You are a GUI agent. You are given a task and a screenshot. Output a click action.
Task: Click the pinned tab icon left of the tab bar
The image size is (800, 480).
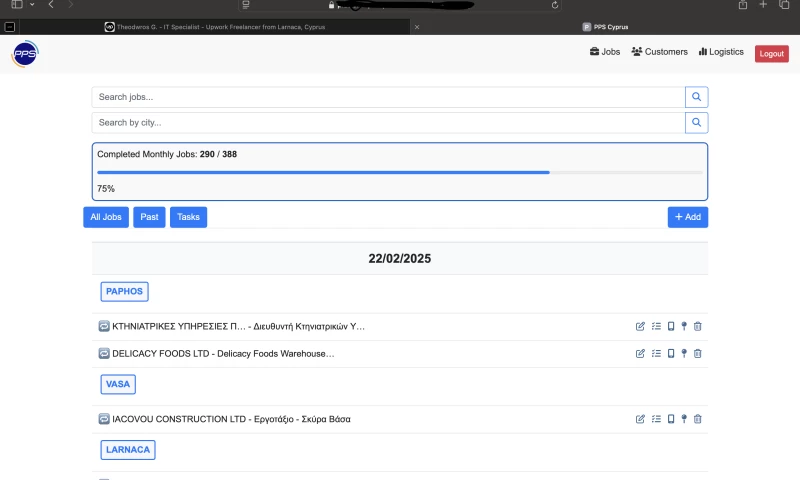pyautogui.click(x=10, y=27)
